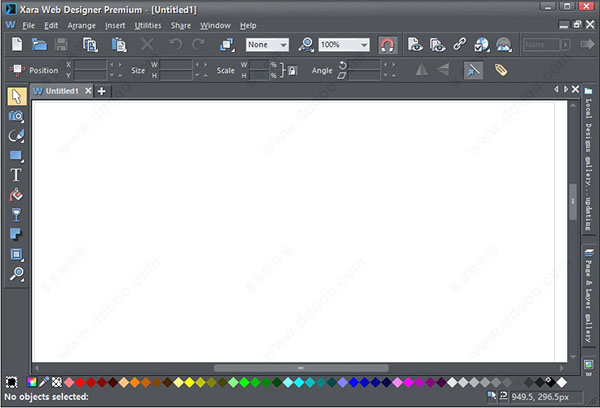The height and width of the screenshot is (408, 600).
Task: Open the quality None dropdown
Action: (267, 45)
